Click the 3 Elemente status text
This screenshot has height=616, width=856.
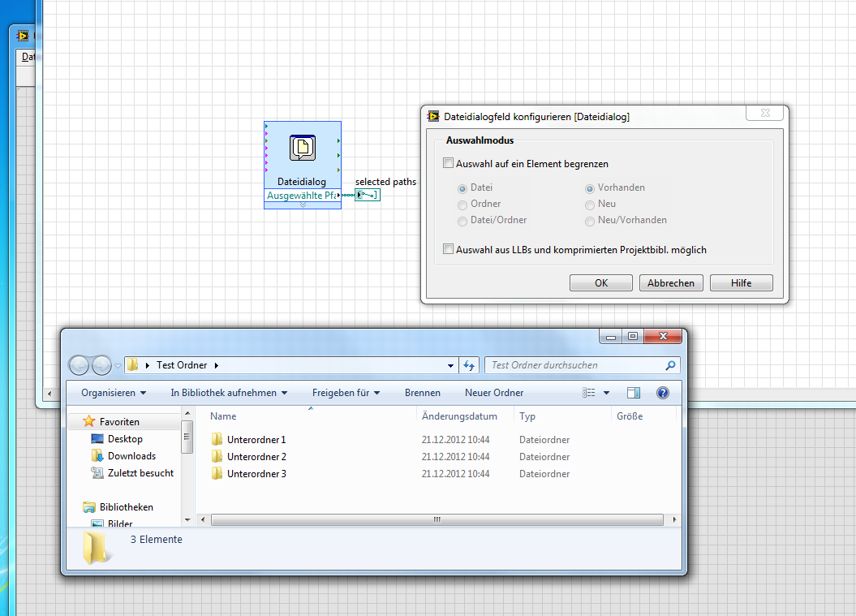tap(156, 539)
